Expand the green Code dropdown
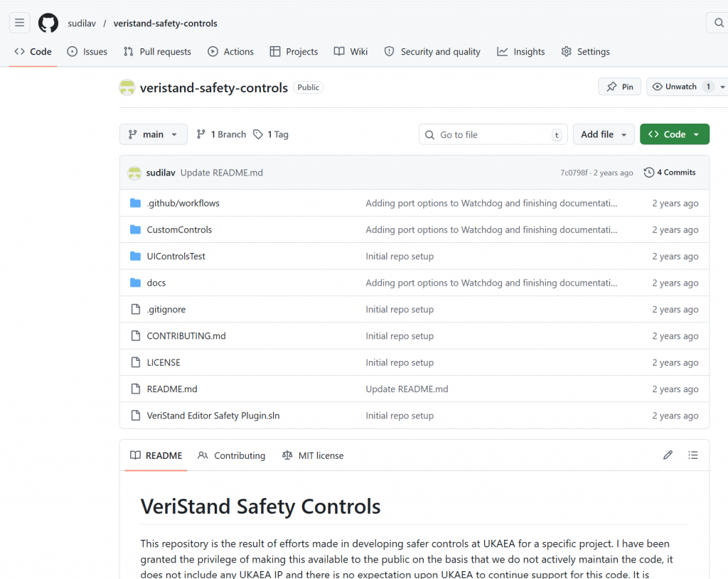This screenshot has width=728, height=579. [674, 134]
